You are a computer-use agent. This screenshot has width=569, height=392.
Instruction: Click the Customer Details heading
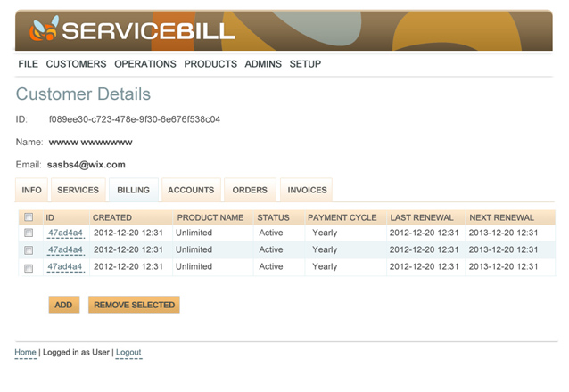point(83,94)
